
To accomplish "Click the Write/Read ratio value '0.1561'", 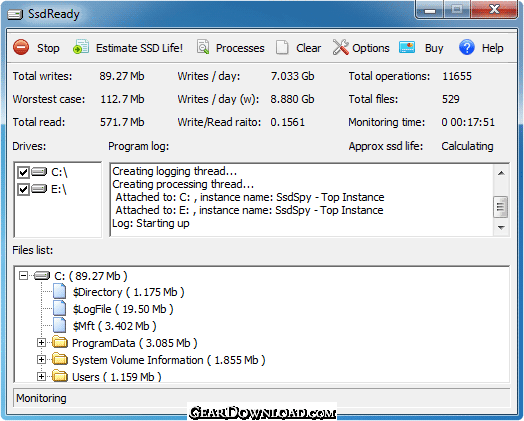I will tap(287, 122).
